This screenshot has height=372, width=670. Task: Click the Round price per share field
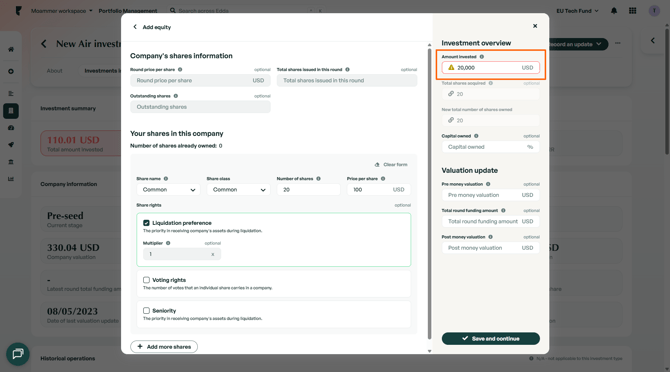200,81
